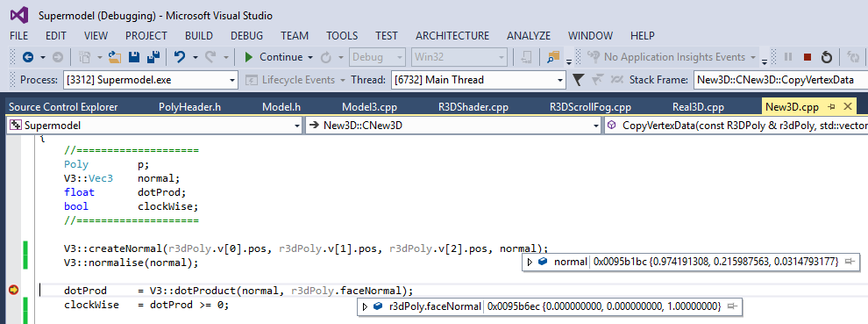Expand the r3dPoly.faceNormal data tip triangle
Image resolution: width=868 pixels, height=324 pixels.
click(365, 306)
